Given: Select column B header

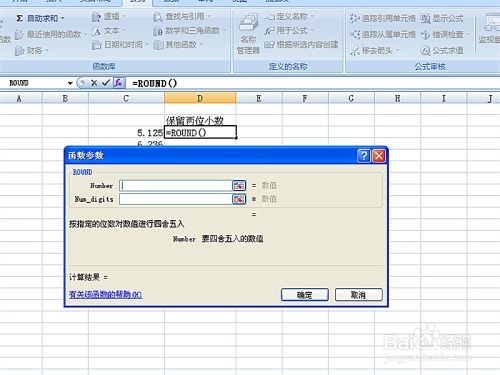Looking at the screenshot, I should (65, 98).
